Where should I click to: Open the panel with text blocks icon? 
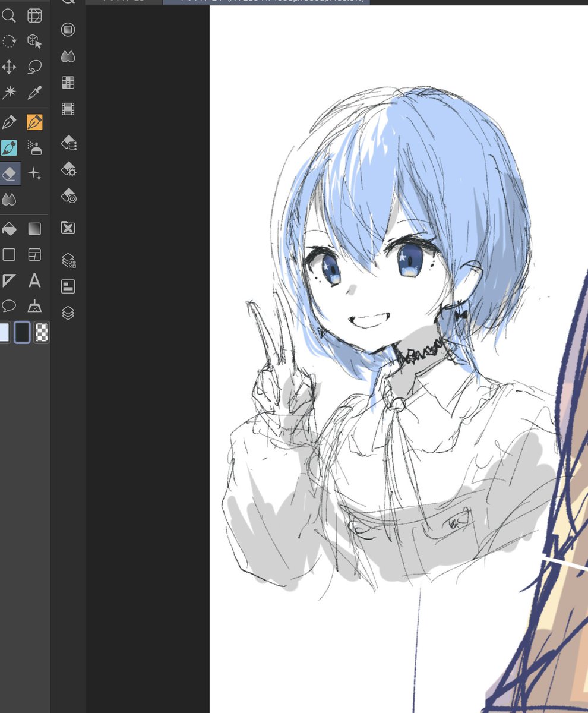point(68,286)
